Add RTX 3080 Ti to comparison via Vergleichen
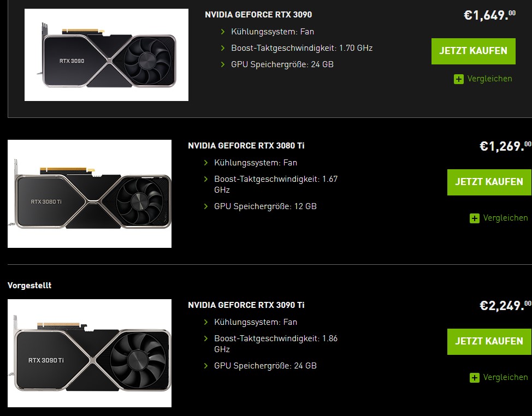Image resolution: width=532 pixels, height=416 pixels. (505, 218)
